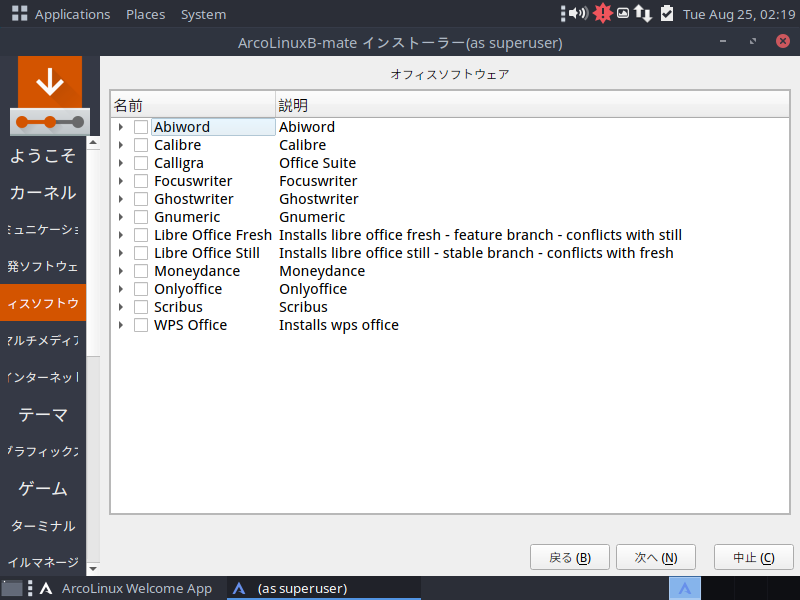800x600 pixels.
Task: Expand the Focuswriter entry
Action: [121, 181]
